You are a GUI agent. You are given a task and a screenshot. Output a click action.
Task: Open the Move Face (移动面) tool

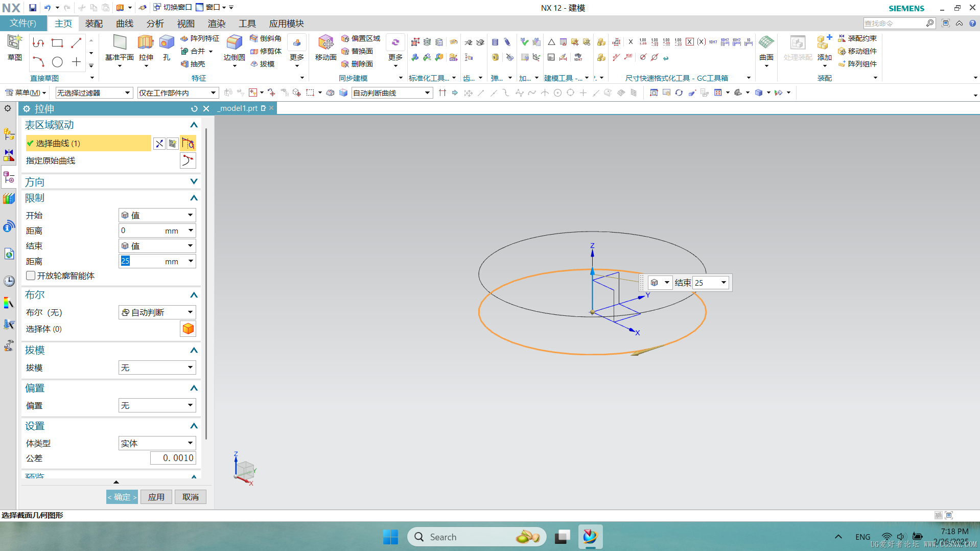click(x=325, y=48)
